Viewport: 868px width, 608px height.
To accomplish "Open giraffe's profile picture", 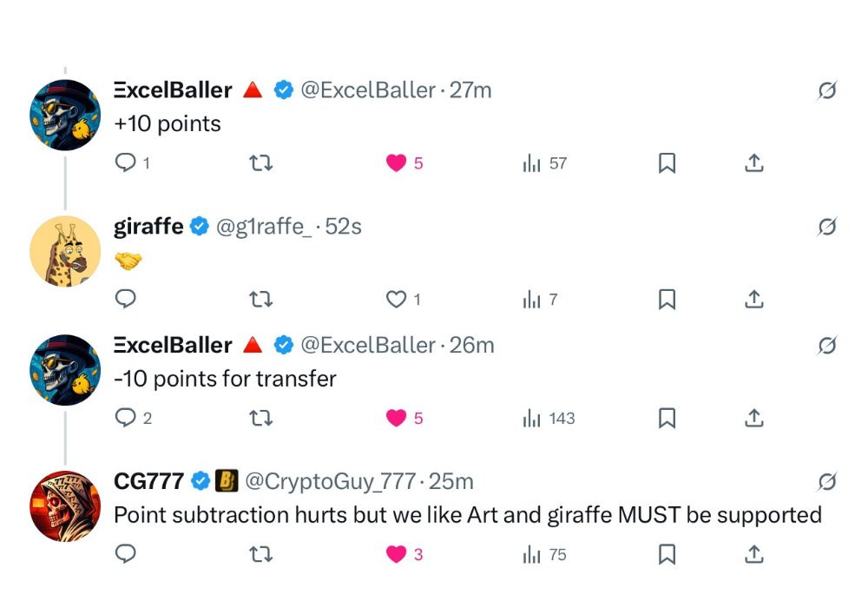I will pos(65,251).
